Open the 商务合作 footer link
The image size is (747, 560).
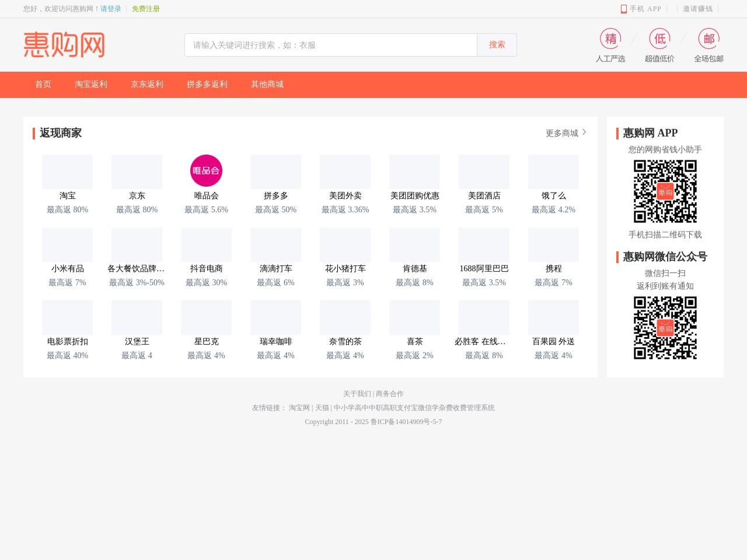point(390,394)
